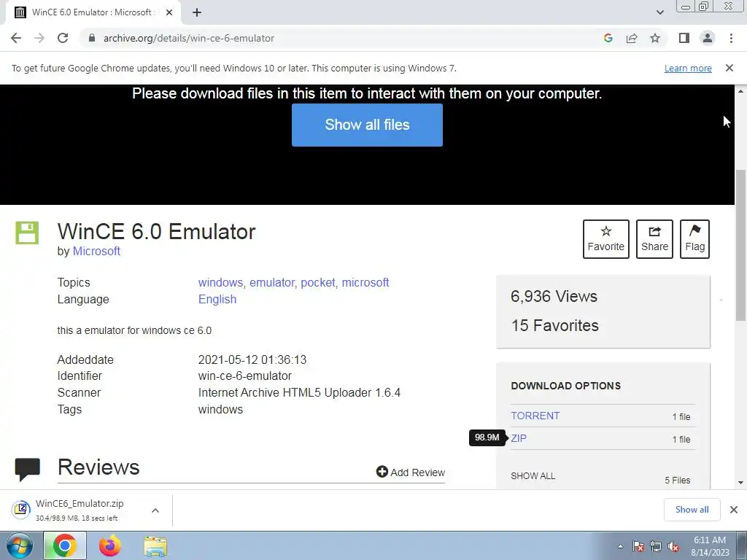Click the 15 Favorites text
747x560 pixels.
[x=554, y=325]
